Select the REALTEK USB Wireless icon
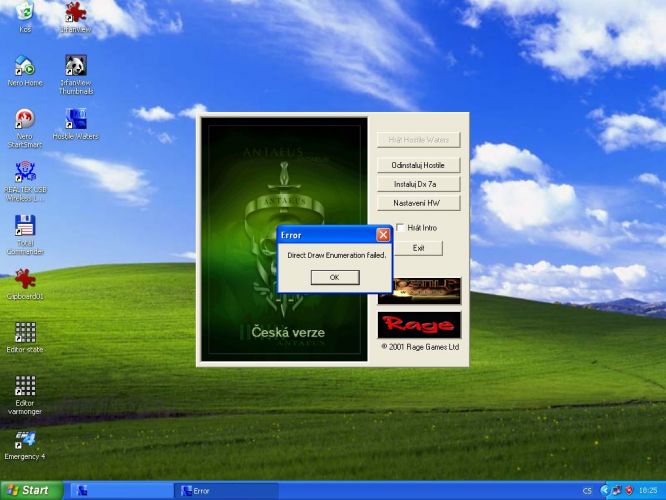Screen dimensions: 666x500 pyautogui.click(x=25, y=181)
